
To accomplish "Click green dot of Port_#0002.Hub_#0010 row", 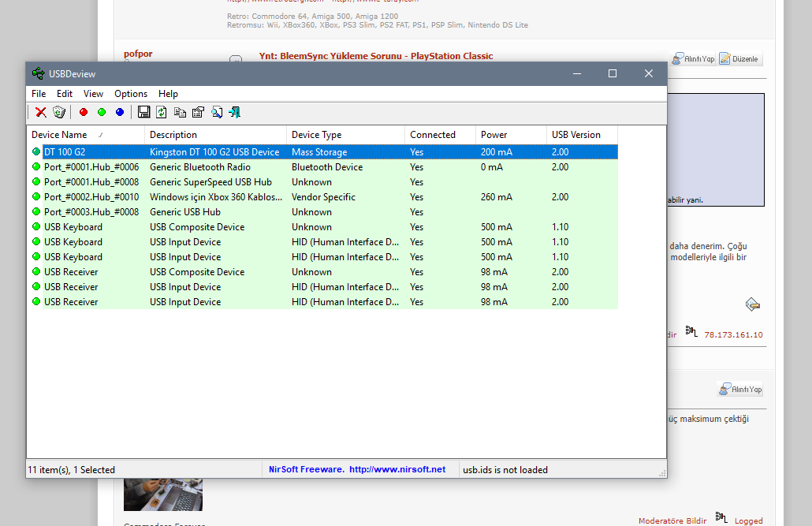I will click(36, 196).
